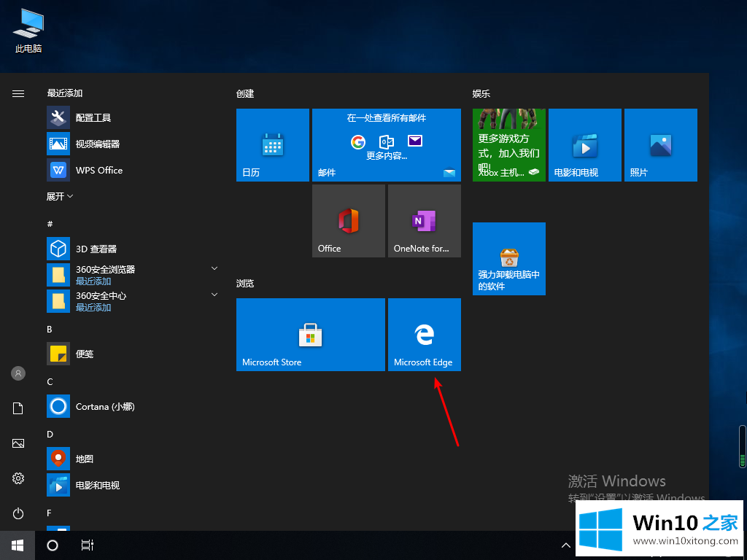
Task: Click the 浏览 tile group heading
Action: [x=245, y=284]
